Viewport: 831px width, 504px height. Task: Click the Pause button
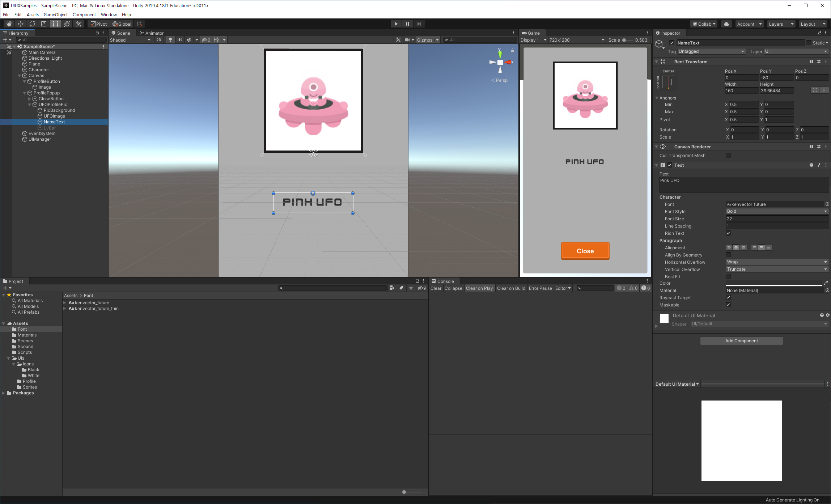click(x=407, y=24)
